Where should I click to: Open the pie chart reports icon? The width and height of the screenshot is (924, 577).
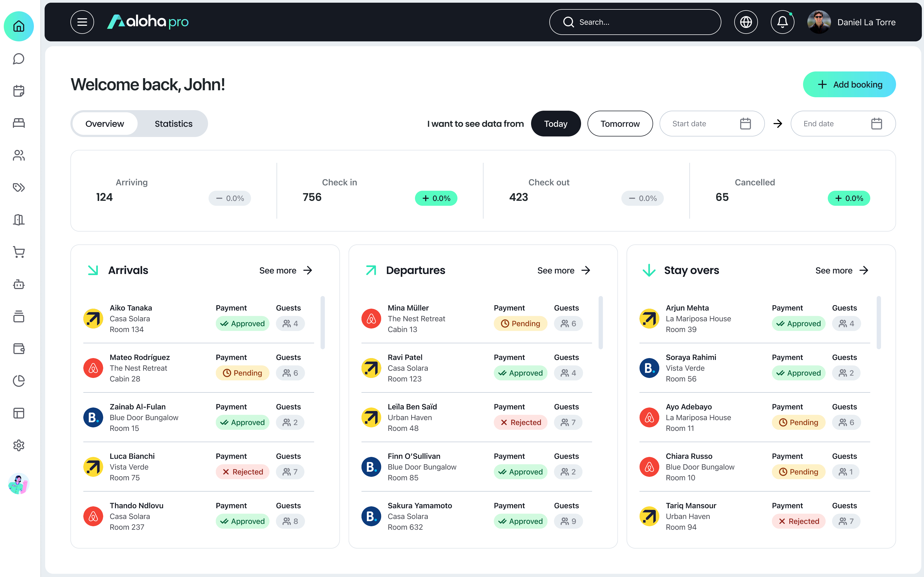[x=19, y=381]
